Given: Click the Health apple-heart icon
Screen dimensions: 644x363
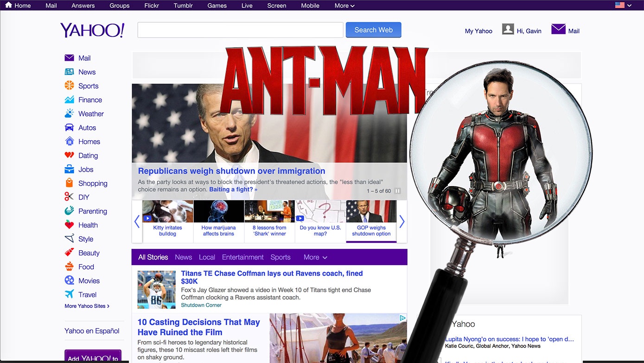Looking at the screenshot, I should pos(69,225).
